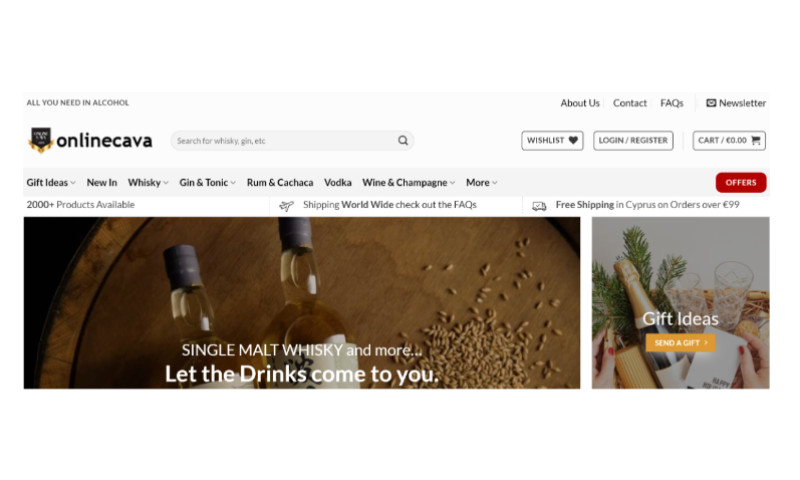Expand the Whisky dropdown menu

[x=148, y=183]
